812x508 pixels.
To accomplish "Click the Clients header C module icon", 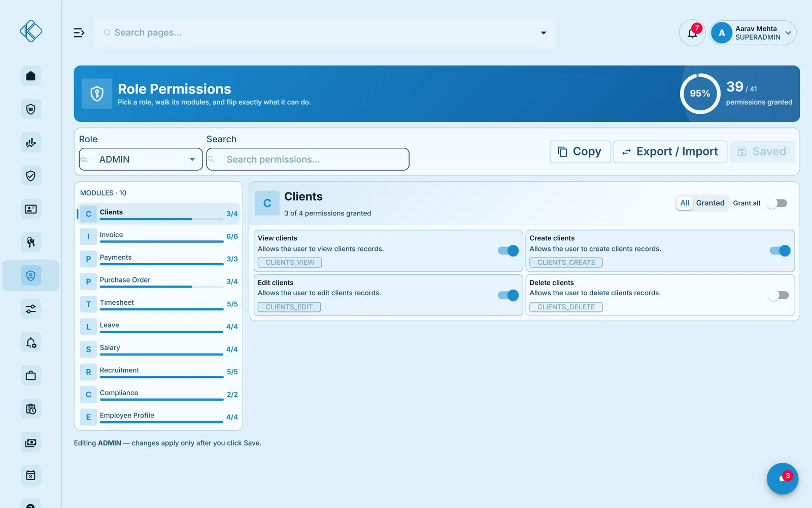I will click(267, 203).
